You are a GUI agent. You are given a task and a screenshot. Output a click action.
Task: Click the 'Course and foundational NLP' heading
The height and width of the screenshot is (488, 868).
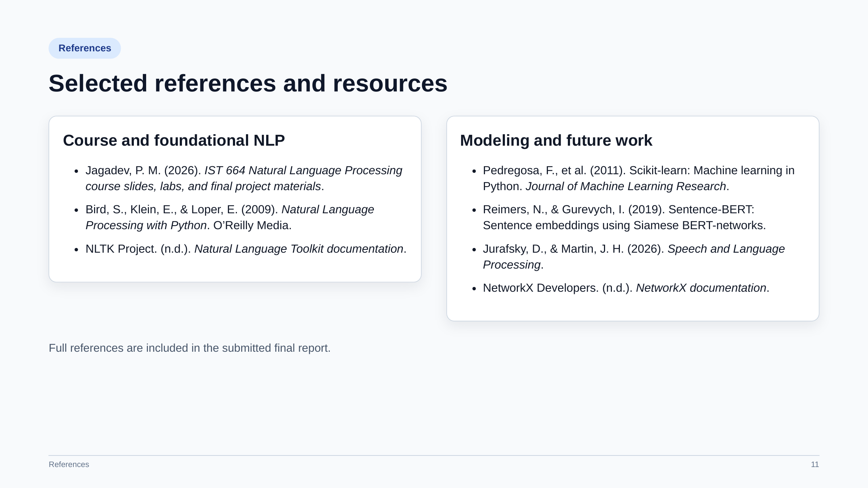174,140
